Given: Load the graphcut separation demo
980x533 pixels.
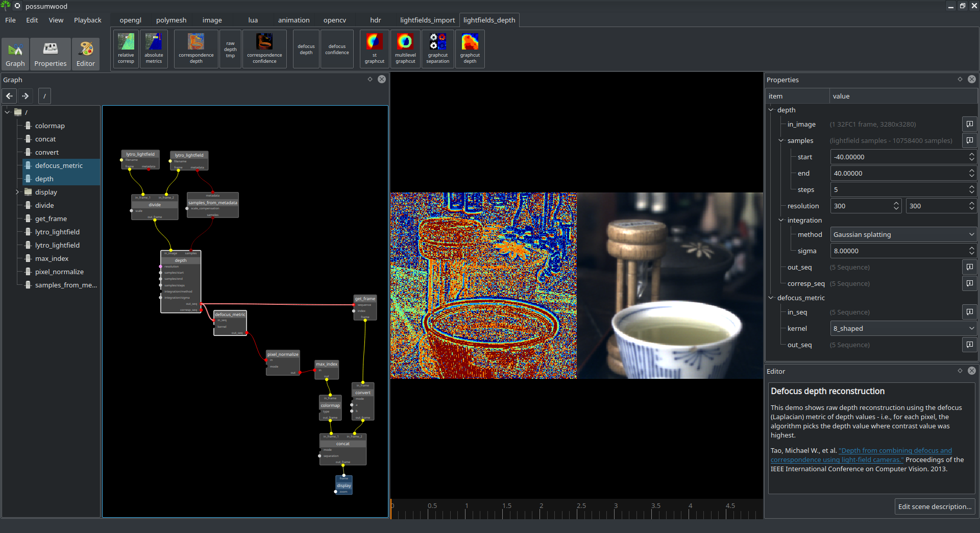Looking at the screenshot, I should [x=438, y=49].
